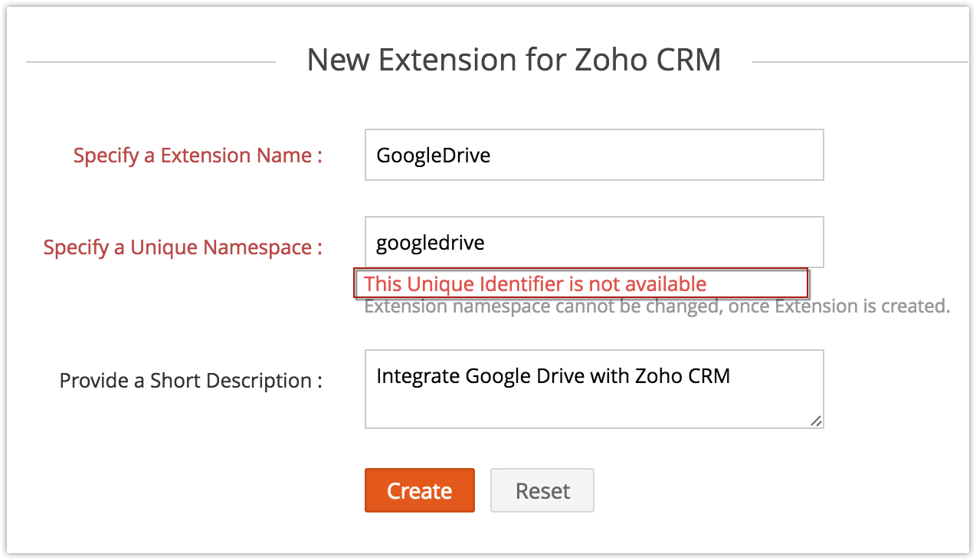The width and height of the screenshot is (976, 560).
Task: Click the horizontal divider left of heading
Action: coord(151,61)
